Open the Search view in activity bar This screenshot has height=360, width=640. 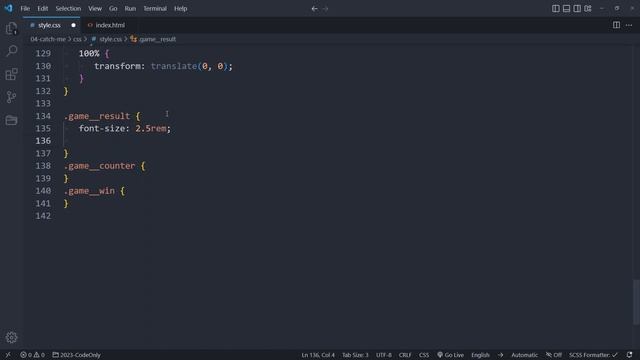[x=11, y=51]
